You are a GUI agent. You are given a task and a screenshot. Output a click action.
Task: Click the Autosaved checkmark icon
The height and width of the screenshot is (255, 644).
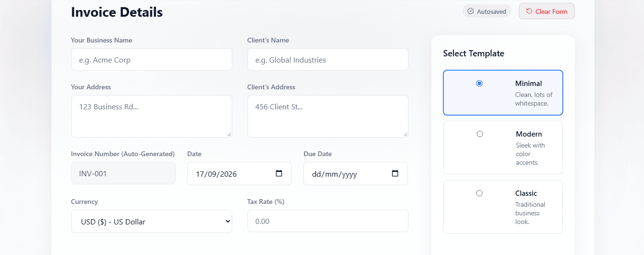tap(471, 11)
